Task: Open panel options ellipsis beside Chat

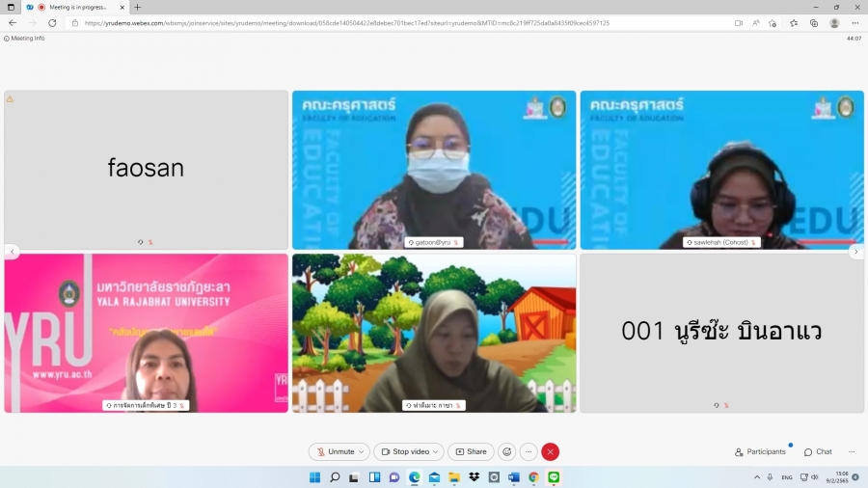Action: 851,451
